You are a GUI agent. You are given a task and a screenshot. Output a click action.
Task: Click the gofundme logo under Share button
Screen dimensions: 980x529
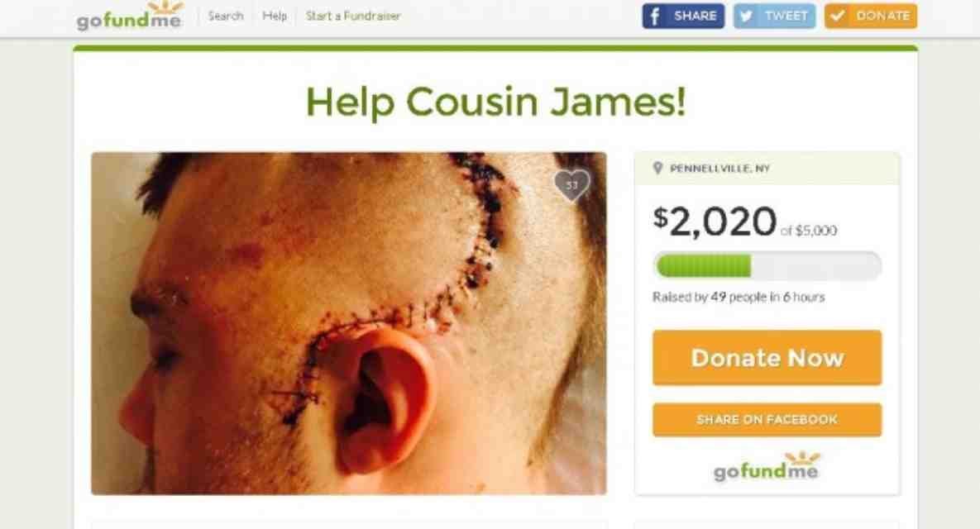767,466
